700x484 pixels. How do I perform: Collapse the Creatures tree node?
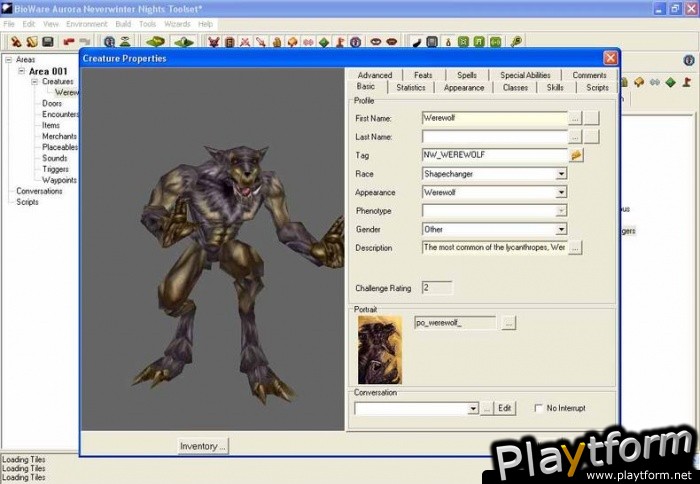(x=34, y=82)
